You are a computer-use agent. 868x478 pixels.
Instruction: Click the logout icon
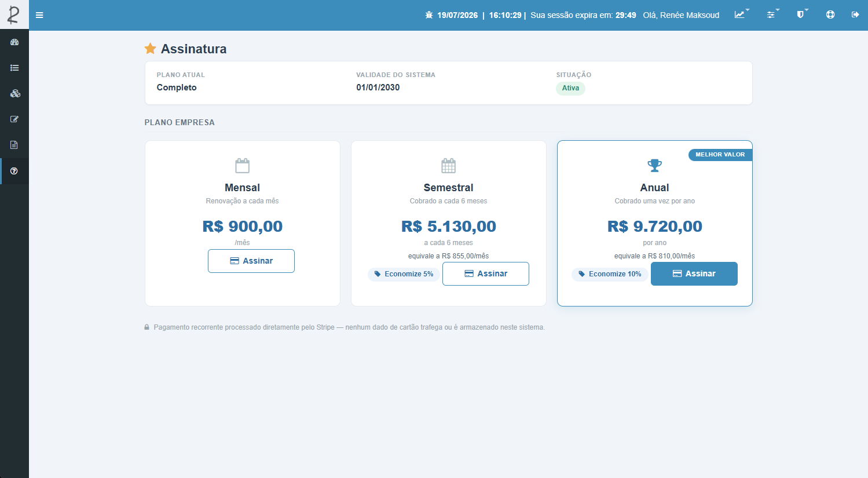coord(855,14)
